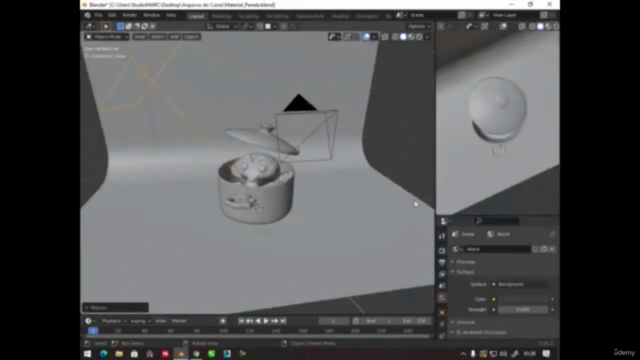Open the Help menu

pos(171,16)
